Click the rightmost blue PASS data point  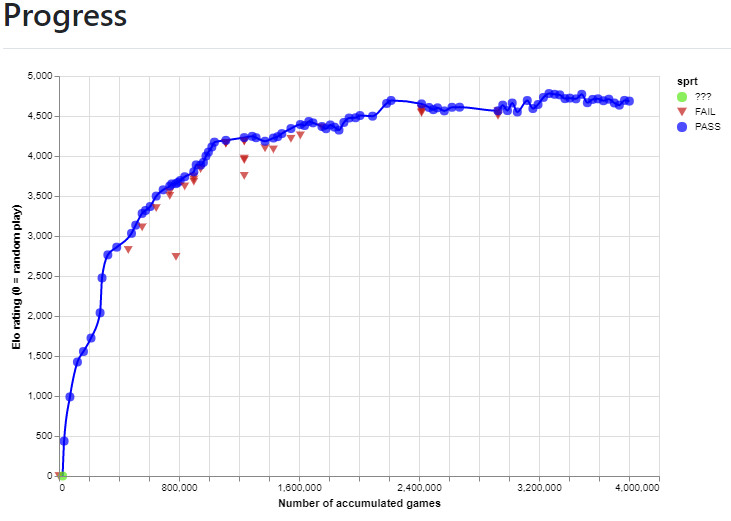(629, 101)
